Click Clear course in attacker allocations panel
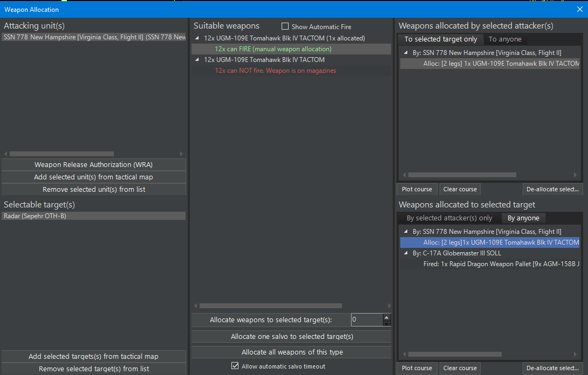This screenshot has width=588, height=375. (460, 189)
